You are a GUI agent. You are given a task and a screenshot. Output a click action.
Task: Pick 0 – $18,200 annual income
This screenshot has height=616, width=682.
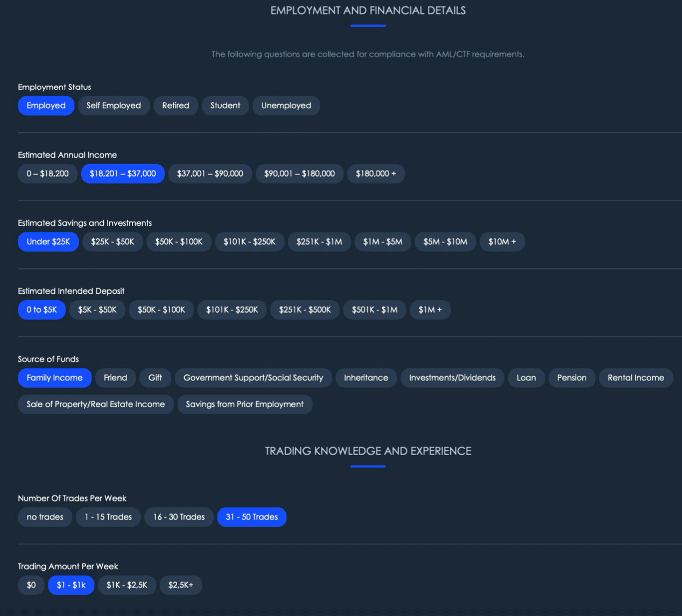(x=47, y=174)
